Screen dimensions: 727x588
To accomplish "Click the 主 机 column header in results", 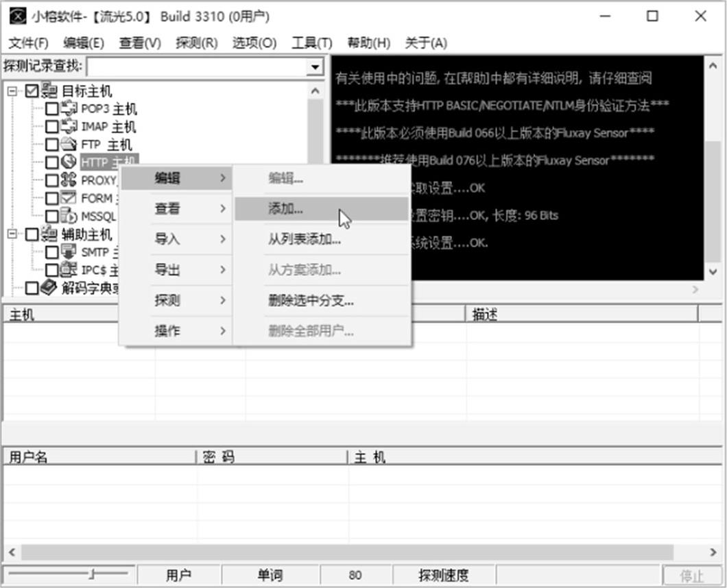I will pyautogui.click(x=534, y=457).
